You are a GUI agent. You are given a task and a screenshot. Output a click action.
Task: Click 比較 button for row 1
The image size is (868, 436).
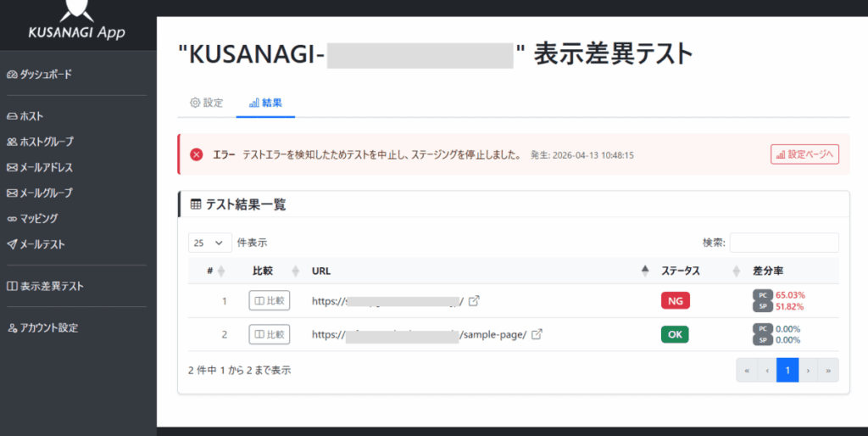(x=269, y=300)
